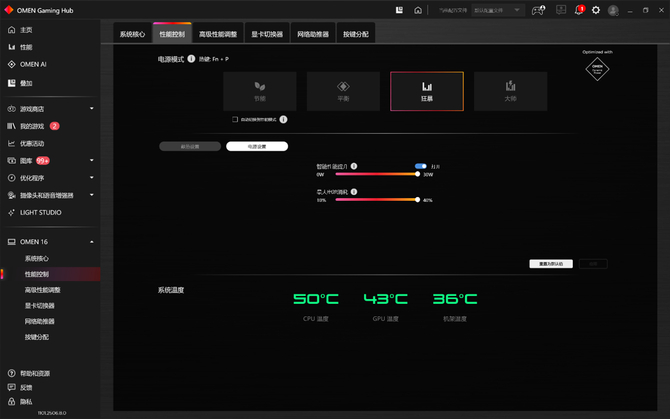Screen dimensions: 670x419
Task: Select the white 电源设置 pill toggle
Action: click(x=257, y=147)
